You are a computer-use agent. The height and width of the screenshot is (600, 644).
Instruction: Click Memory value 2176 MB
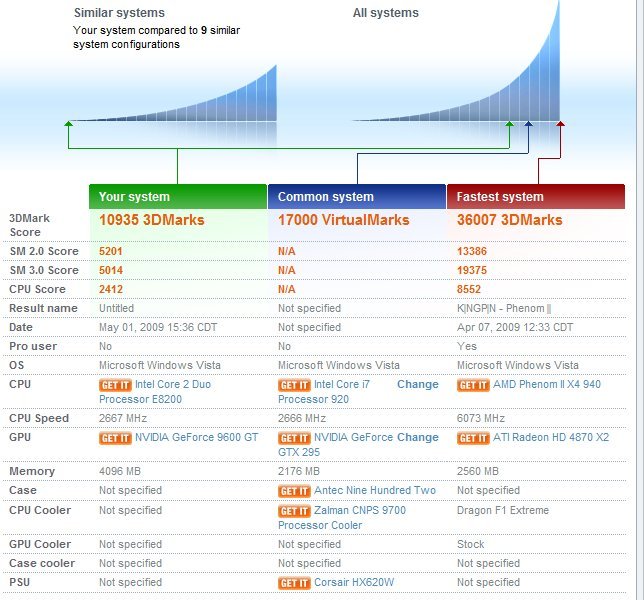299,471
